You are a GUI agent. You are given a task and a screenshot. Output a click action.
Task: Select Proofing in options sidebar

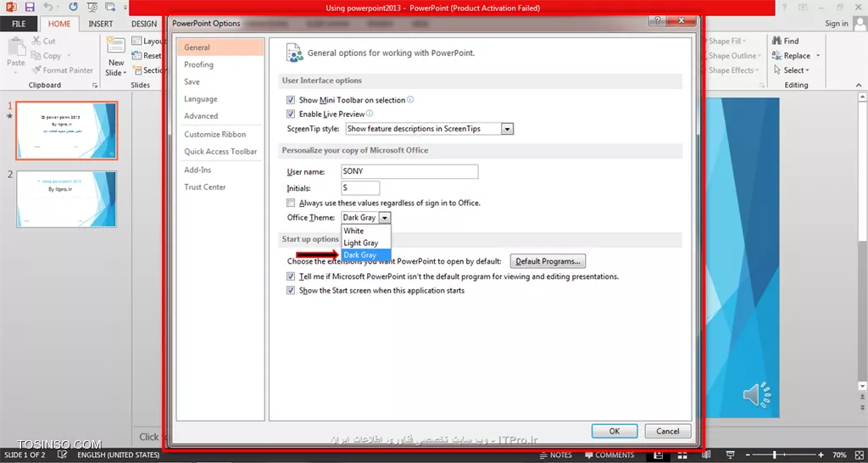pos(220,64)
